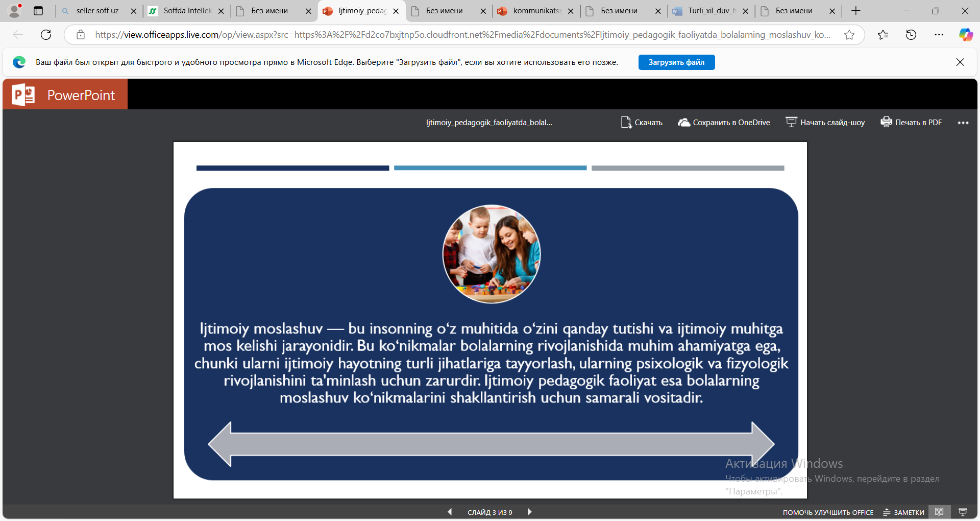The width and height of the screenshot is (980, 521).
Task: Open the tab actions menu icon
Action: click(38, 11)
